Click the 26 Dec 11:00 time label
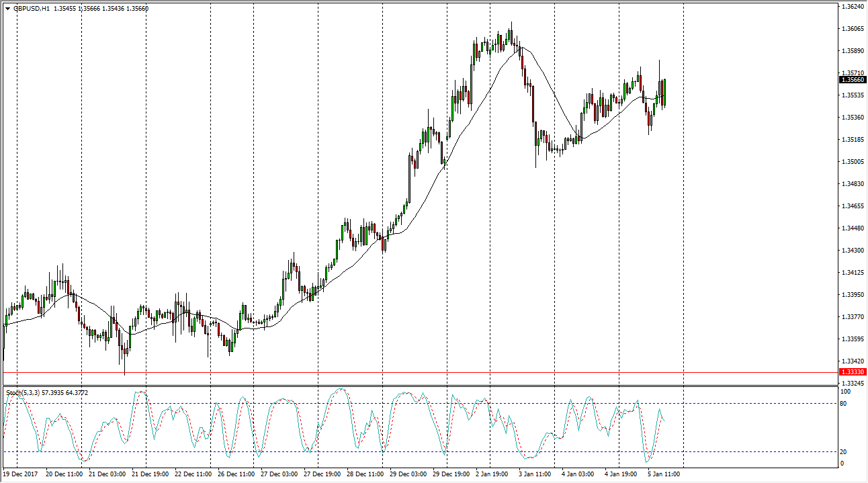Viewport: 868px width, 483px height. (x=237, y=474)
